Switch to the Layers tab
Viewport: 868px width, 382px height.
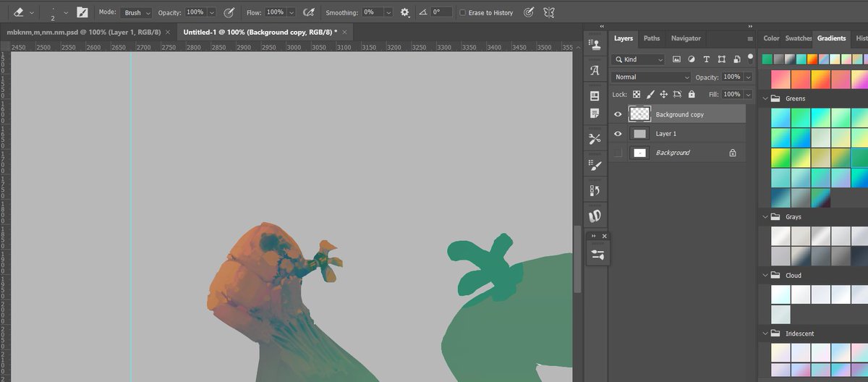click(624, 38)
